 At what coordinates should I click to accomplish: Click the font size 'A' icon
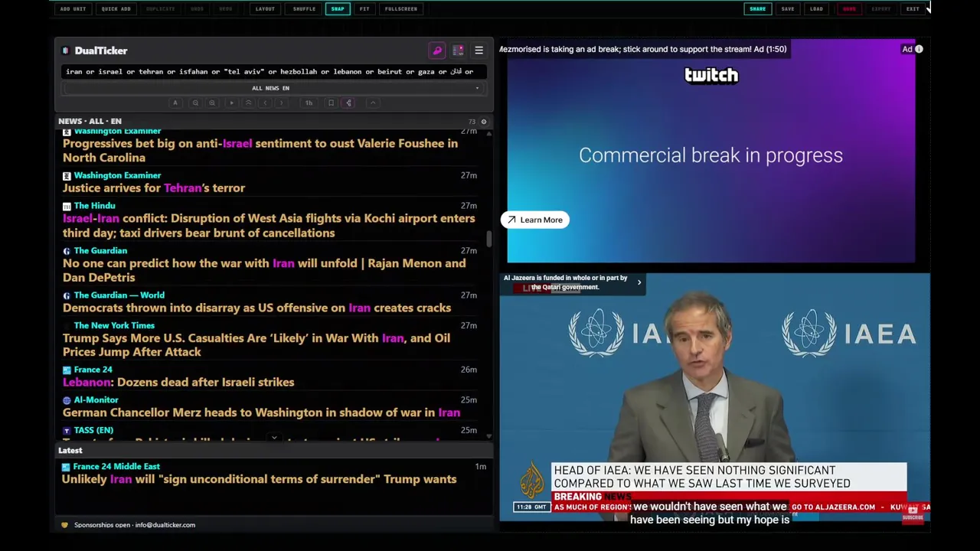click(x=175, y=103)
